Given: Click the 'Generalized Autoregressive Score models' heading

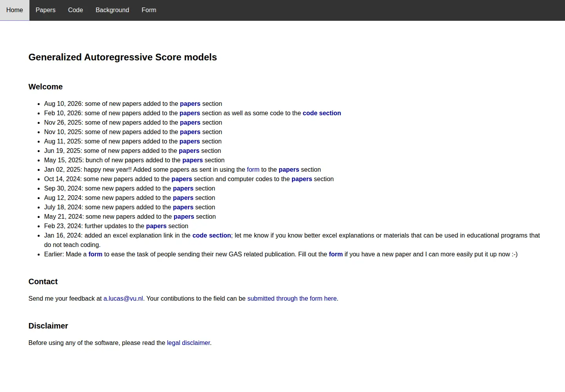Looking at the screenshot, I should point(123,57).
